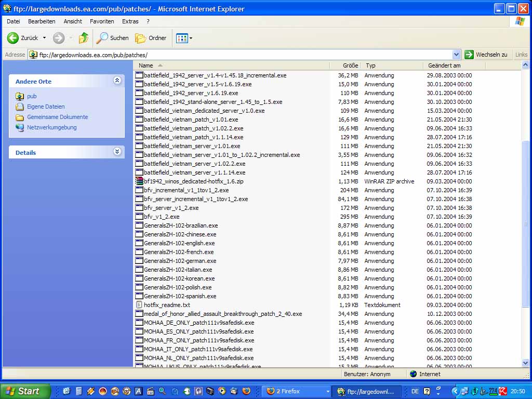Select file bfv_incremental_v1_1tov1_2.exe
The image size is (532, 399).
click(187, 190)
